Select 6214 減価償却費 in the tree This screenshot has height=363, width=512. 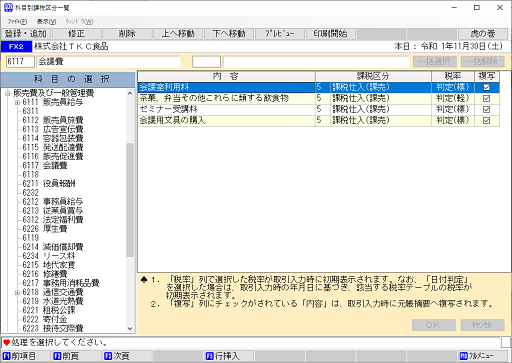click(53, 247)
